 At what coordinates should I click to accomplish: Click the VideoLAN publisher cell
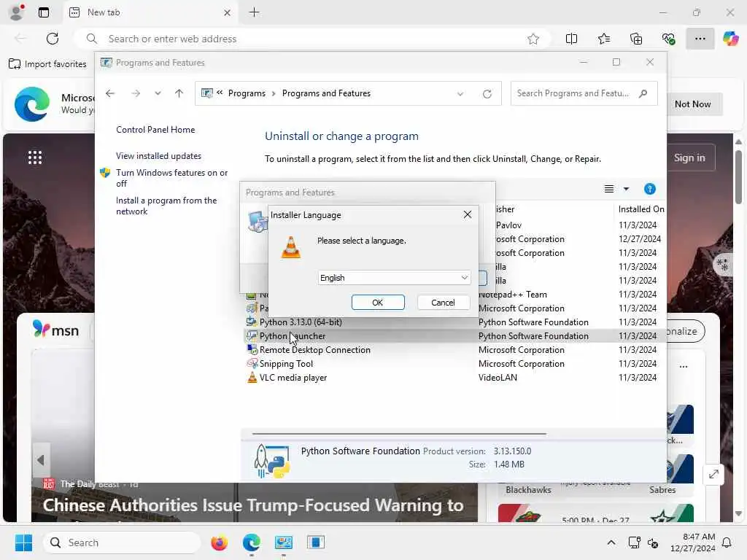pyautogui.click(x=498, y=378)
